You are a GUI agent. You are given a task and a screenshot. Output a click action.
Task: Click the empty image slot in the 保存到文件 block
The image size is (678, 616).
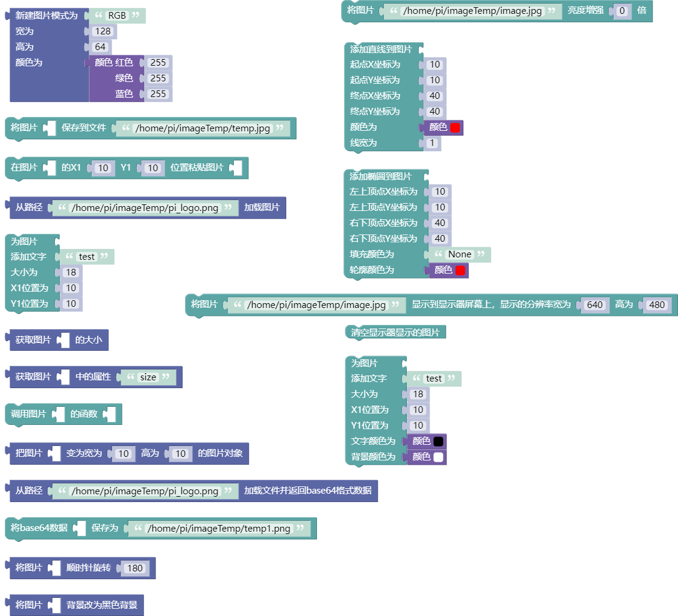51,128
